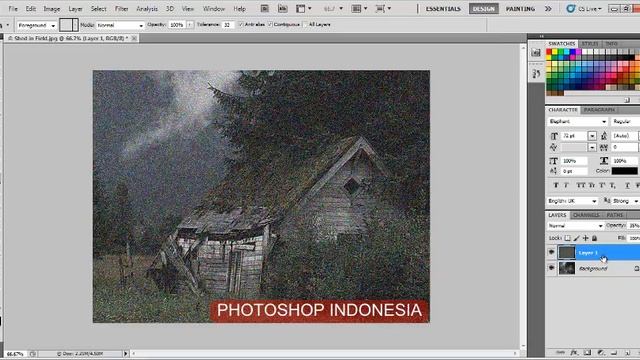Open the kerning dropdown in Character panel
The width and height of the screenshot is (640, 360).
pos(592,147)
